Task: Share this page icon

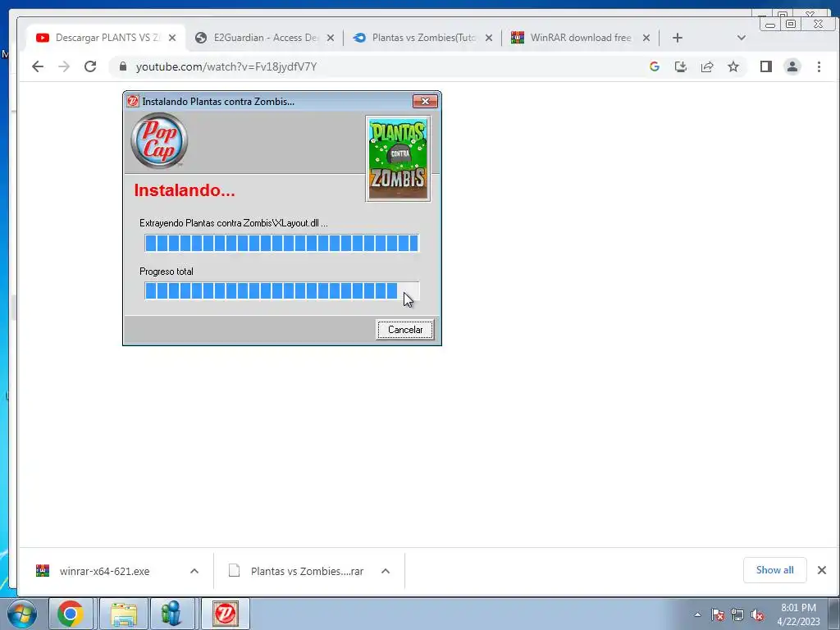Action: [x=707, y=66]
